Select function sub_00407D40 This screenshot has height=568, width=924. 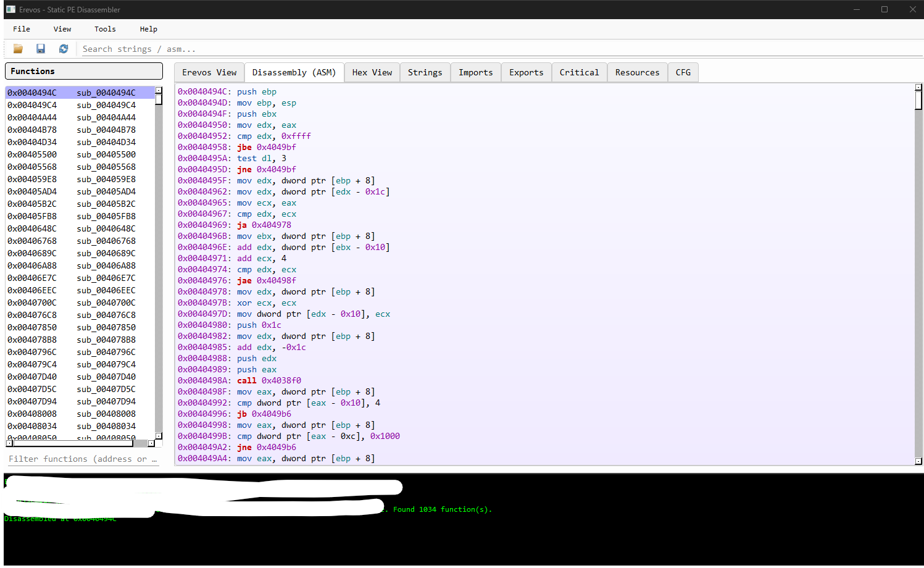80,377
